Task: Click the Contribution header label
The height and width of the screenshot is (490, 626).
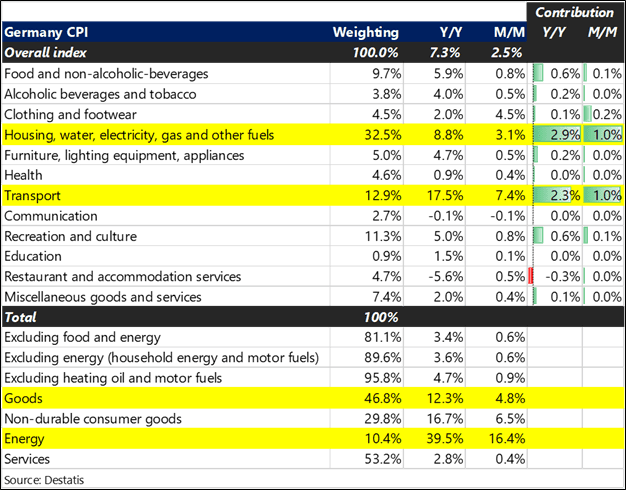Action: (574, 12)
